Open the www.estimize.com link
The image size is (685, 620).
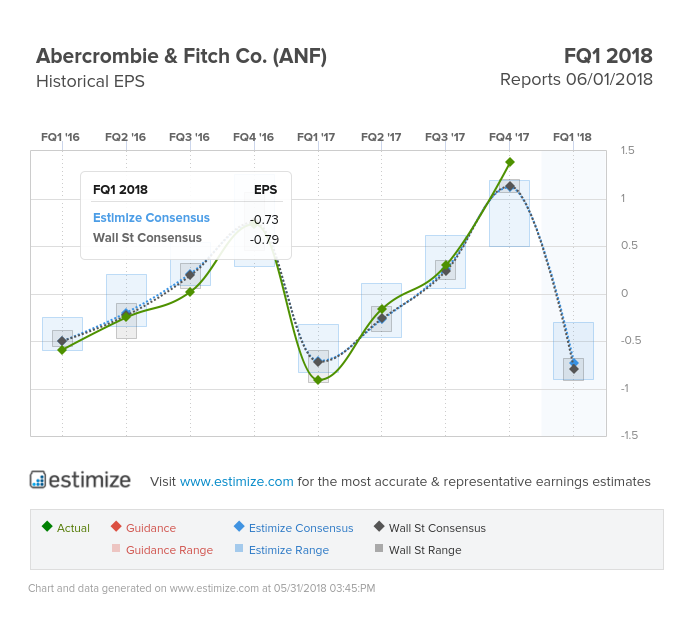236,481
